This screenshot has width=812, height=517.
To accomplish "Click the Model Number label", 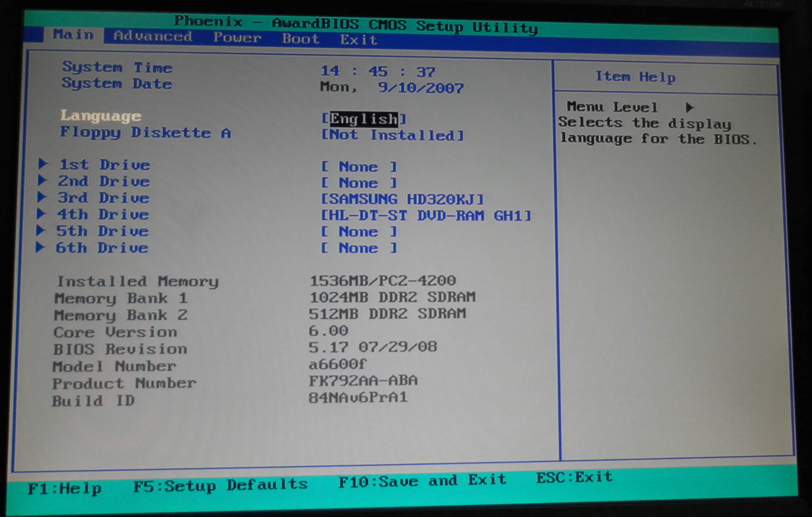I will pyautogui.click(x=114, y=366).
